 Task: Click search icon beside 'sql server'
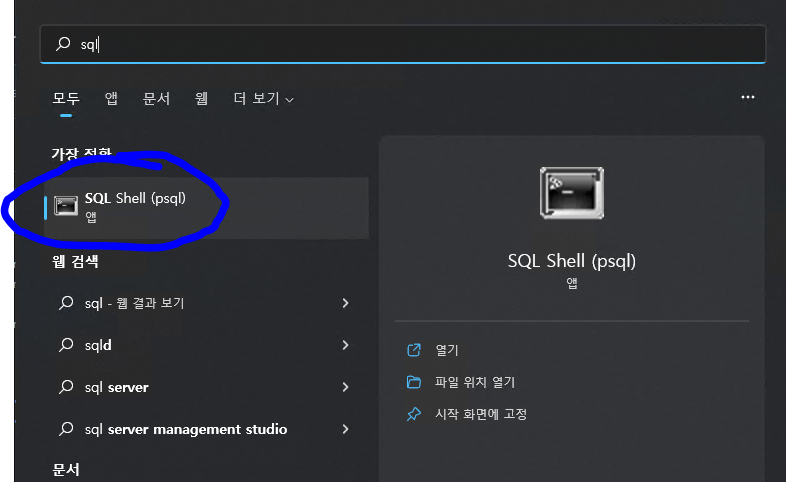coord(66,387)
